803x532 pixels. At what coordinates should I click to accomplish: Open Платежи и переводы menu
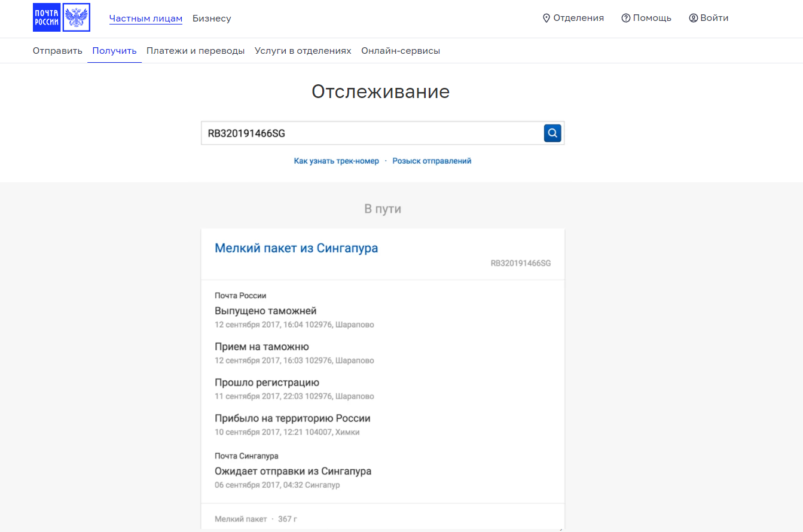point(196,51)
